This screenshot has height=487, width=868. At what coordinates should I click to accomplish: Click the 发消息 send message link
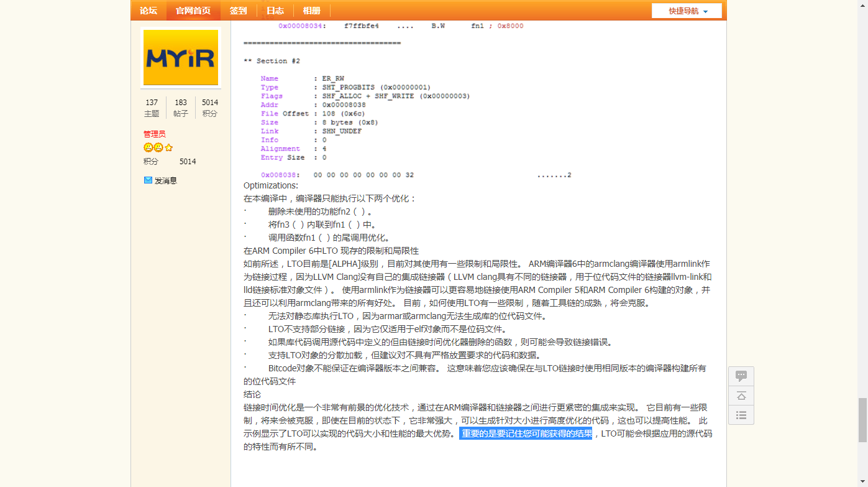click(166, 180)
